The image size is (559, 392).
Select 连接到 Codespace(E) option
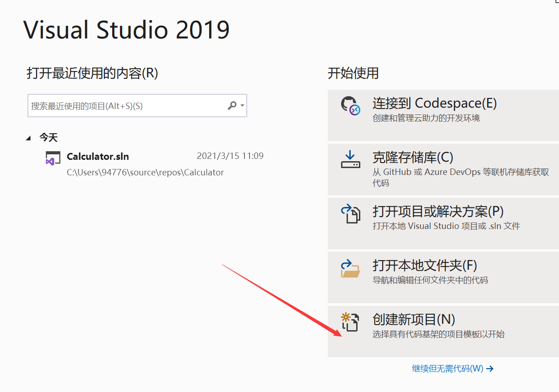click(443, 115)
